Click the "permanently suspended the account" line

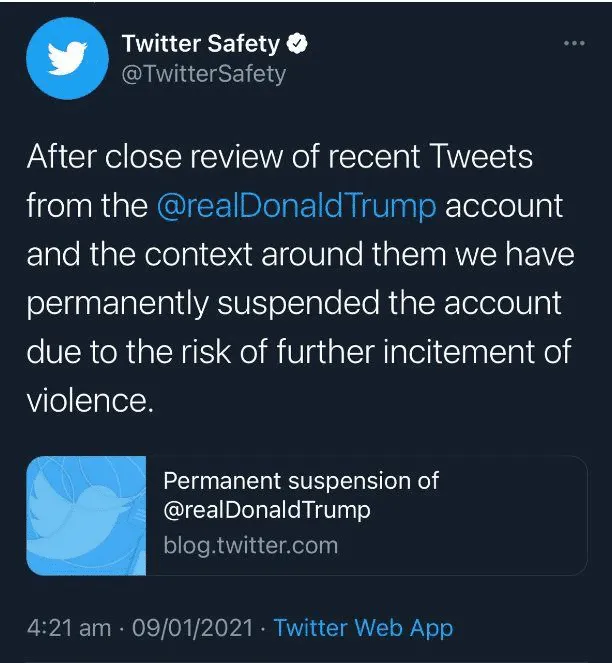[294, 303]
